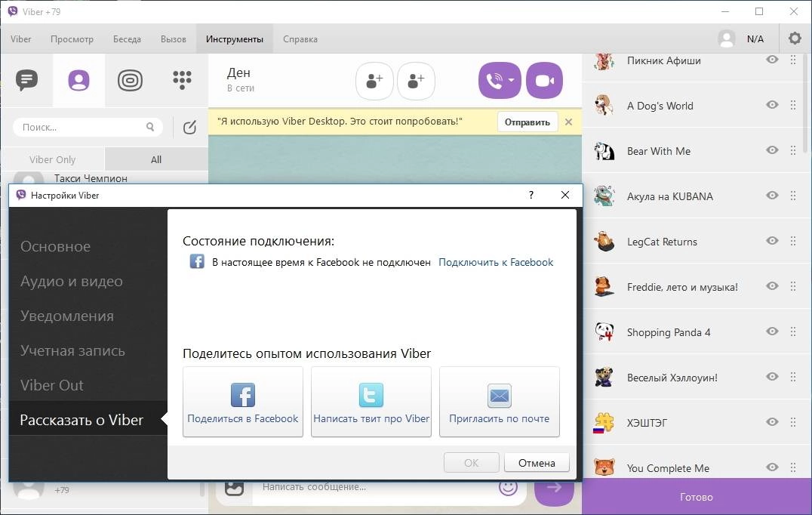Viewport: 812px width, 515px height.
Task: Open the contacts tab icon
Action: click(78, 80)
